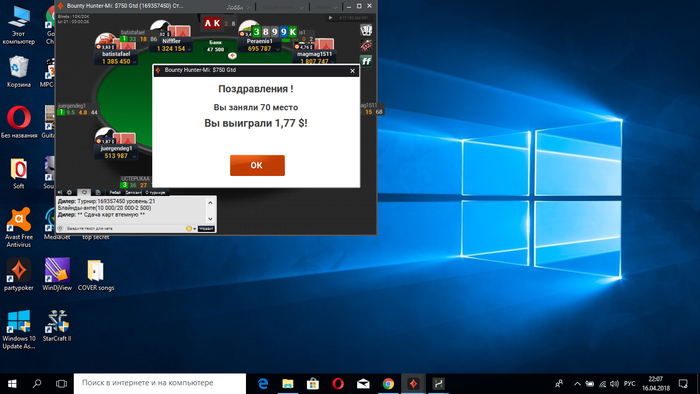Click the chat block icon left of input
The image size is (700, 394).
[61, 228]
